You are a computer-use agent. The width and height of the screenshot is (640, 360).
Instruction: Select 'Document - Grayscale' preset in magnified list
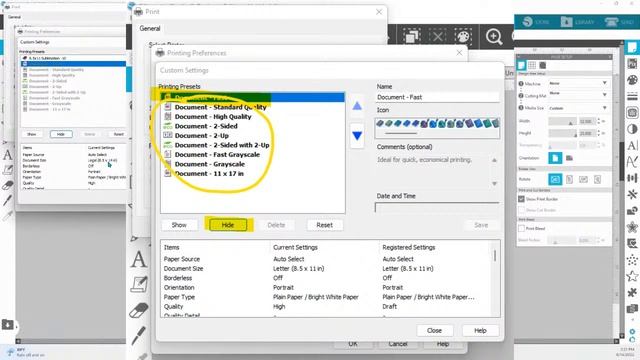click(x=210, y=164)
